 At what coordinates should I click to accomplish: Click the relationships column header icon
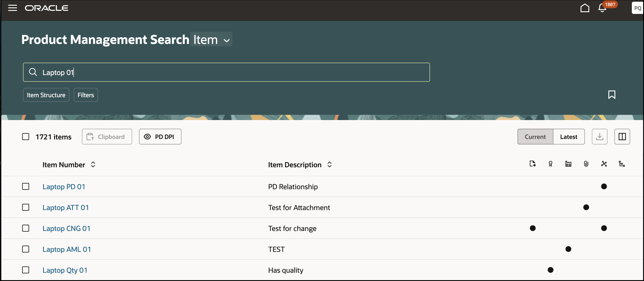[604, 164]
